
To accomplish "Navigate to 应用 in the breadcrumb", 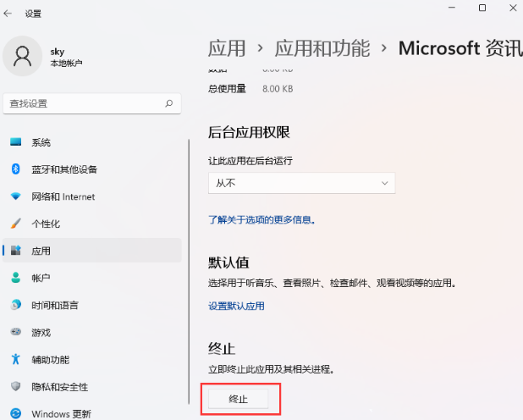I will [227, 47].
